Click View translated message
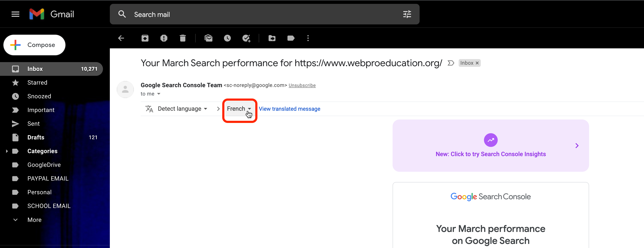The height and width of the screenshot is (248, 644). coord(290,109)
